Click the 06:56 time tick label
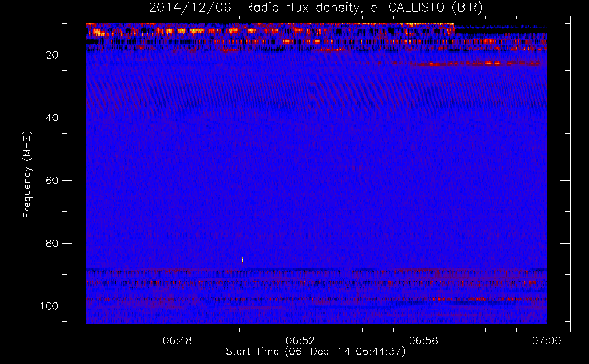This screenshot has height=364, width=589. [x=424, y=341]
